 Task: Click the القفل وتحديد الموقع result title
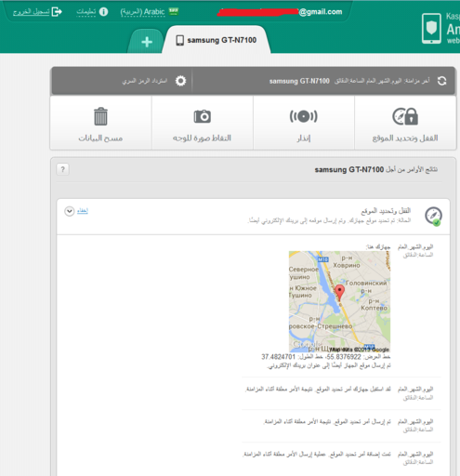(386, 211)
